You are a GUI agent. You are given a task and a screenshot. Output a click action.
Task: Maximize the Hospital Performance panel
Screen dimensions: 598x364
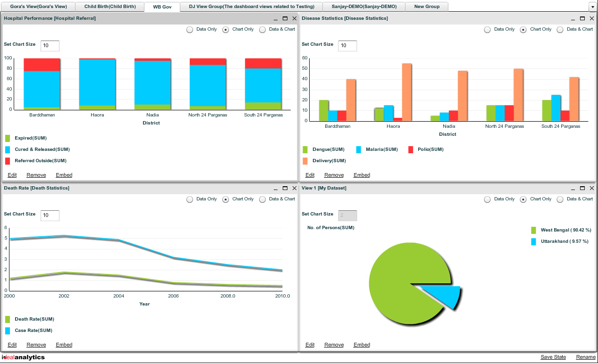tap(285, 18)
